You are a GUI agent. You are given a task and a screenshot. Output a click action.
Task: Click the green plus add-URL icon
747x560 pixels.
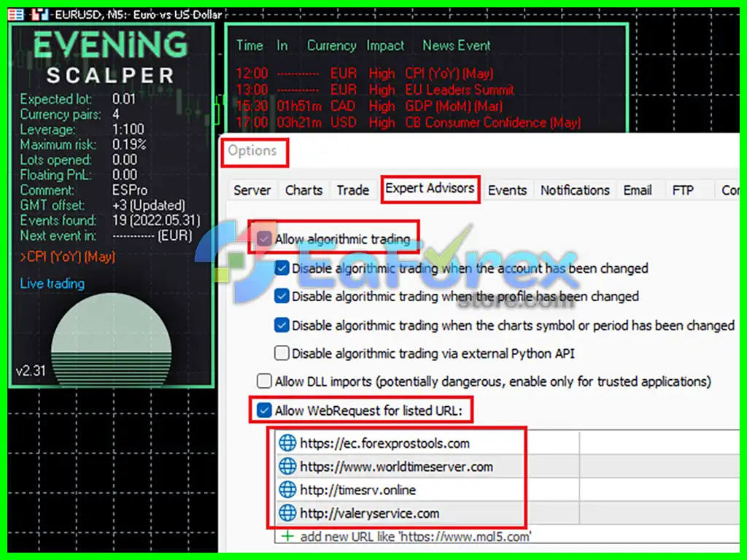287,536
